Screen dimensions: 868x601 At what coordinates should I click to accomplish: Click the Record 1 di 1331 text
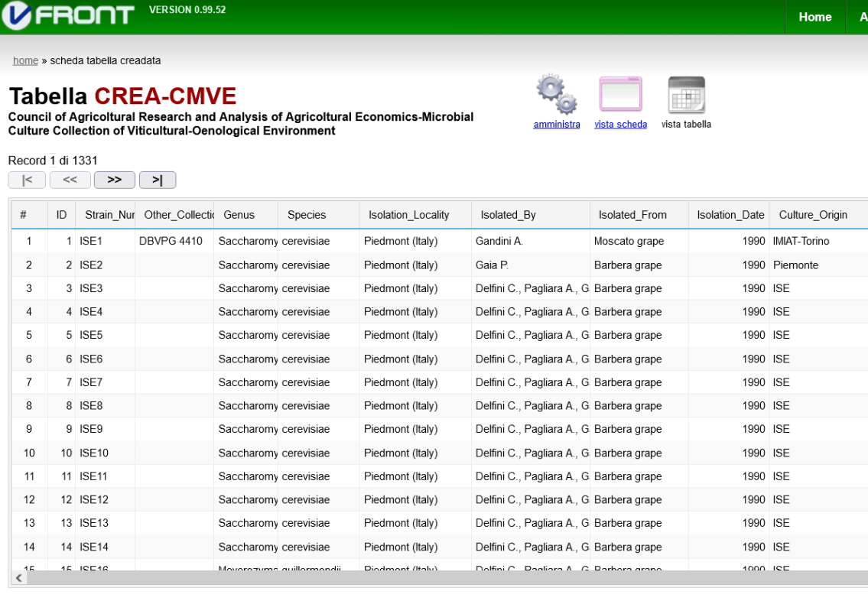(53, 161)
